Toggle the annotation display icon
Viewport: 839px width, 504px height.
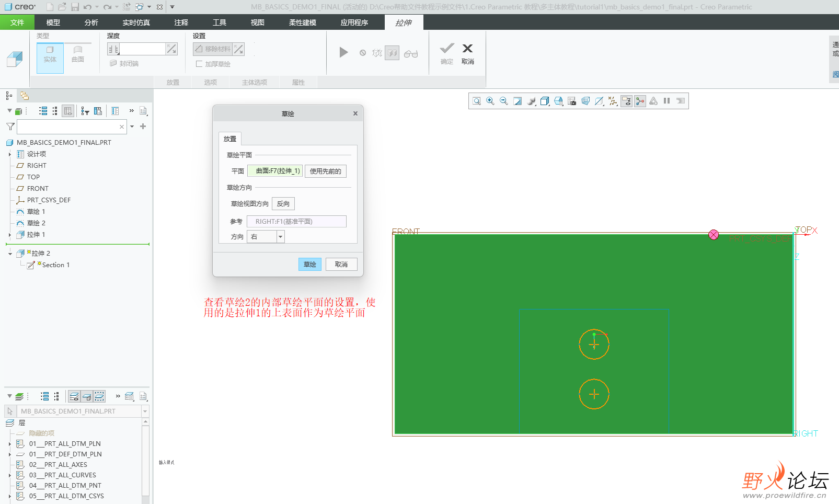click(626, 101)
